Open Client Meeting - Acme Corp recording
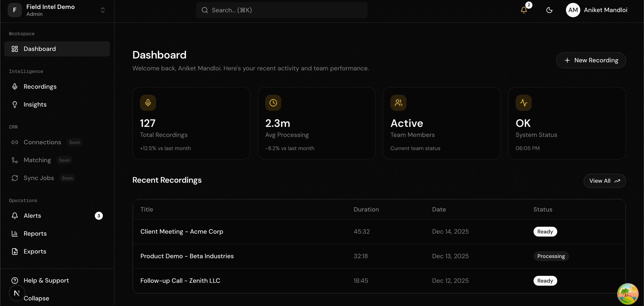The image size is (644, 306). tap(182, 232)
